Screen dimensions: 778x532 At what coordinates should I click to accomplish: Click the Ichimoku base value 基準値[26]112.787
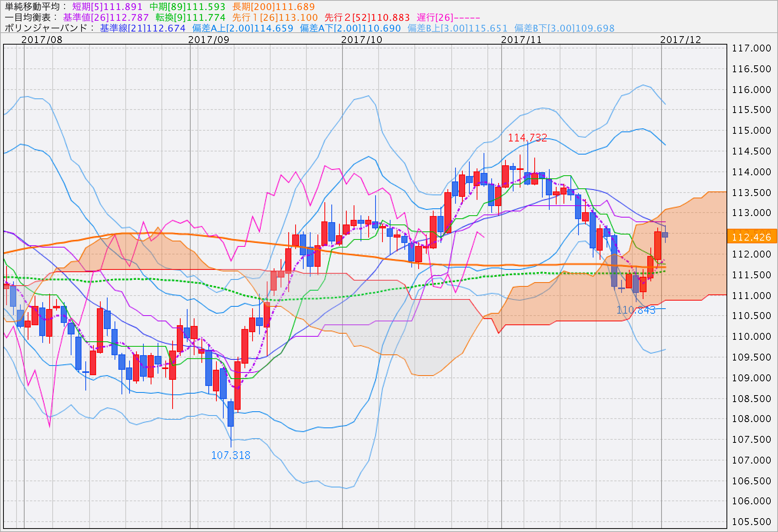point(106,17)
